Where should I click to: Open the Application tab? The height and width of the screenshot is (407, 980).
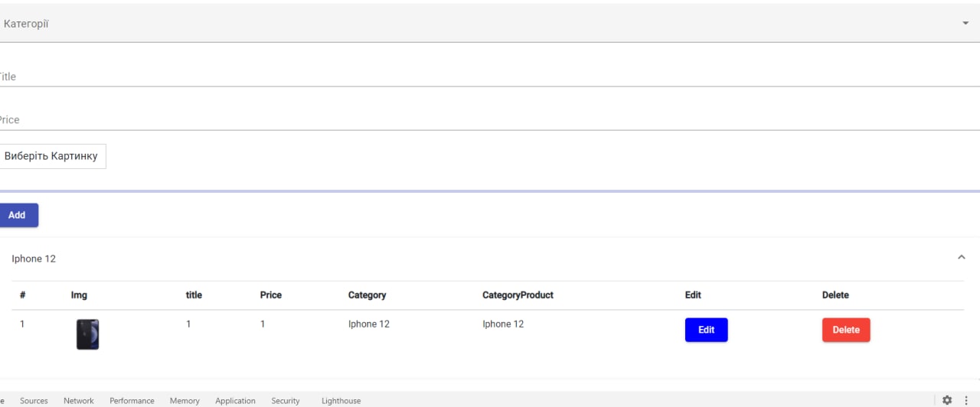click(235, 401)
